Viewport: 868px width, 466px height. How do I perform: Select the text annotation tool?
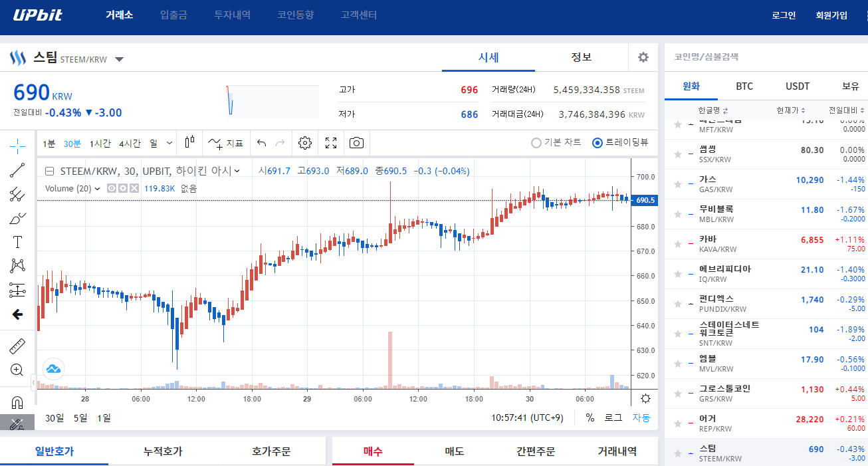(x=18, y=242)
